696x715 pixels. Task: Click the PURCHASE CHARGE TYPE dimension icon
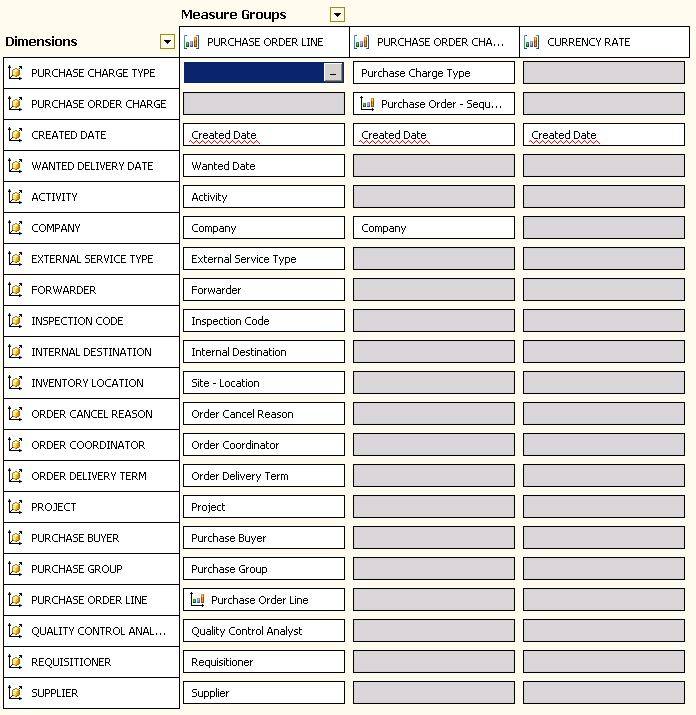click(15, 73)
